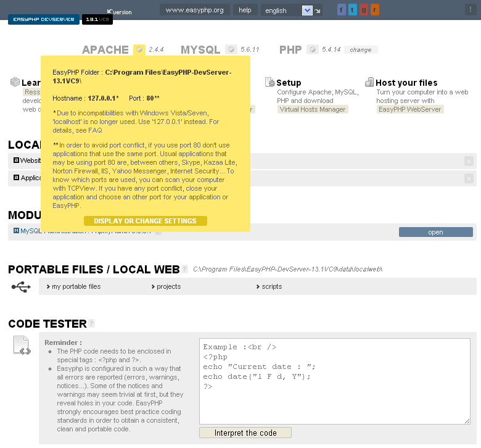Collapse the Websites row toggle
This screenshot has height=448, width=481.
point(16,160)
